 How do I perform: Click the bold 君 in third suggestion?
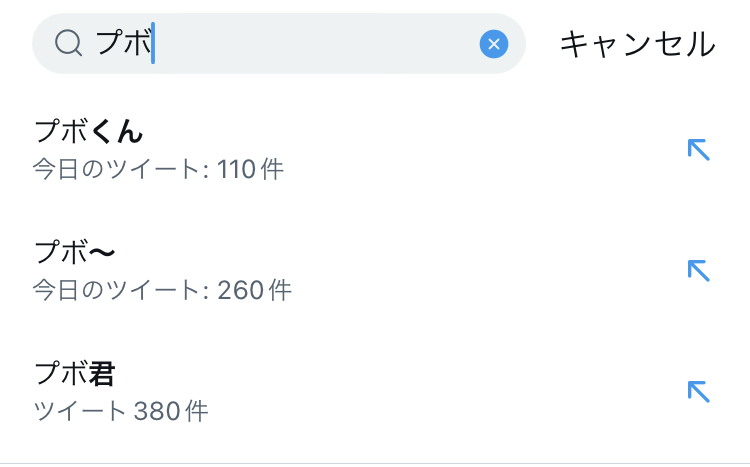tap(103, 373)
